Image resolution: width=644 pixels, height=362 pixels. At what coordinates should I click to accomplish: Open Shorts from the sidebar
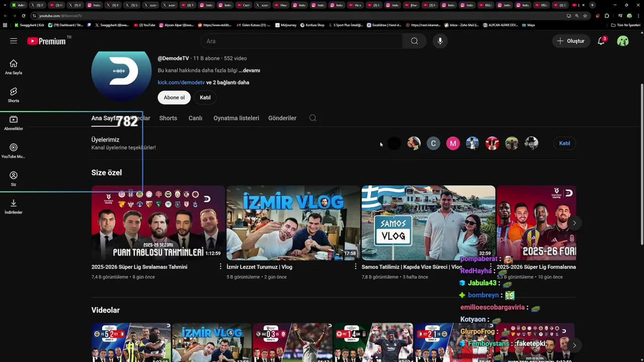click(14, 95)
